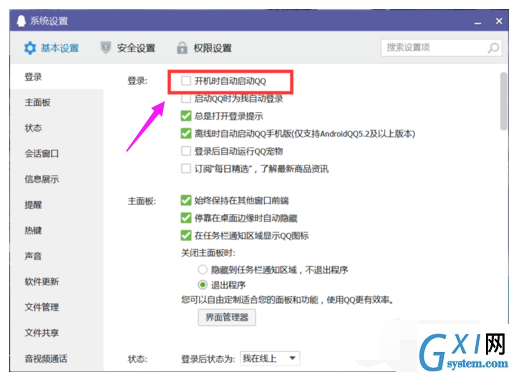Switch to the 安全设置 tab
The width and height of the screenshot is (515, 372).
pos(128,48)
